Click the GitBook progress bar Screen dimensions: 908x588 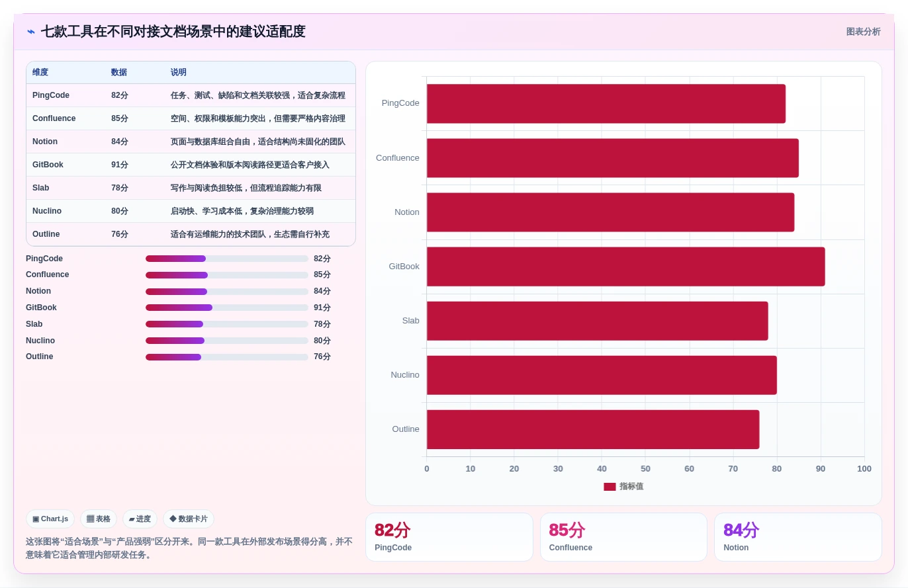[x=227, y=308]
